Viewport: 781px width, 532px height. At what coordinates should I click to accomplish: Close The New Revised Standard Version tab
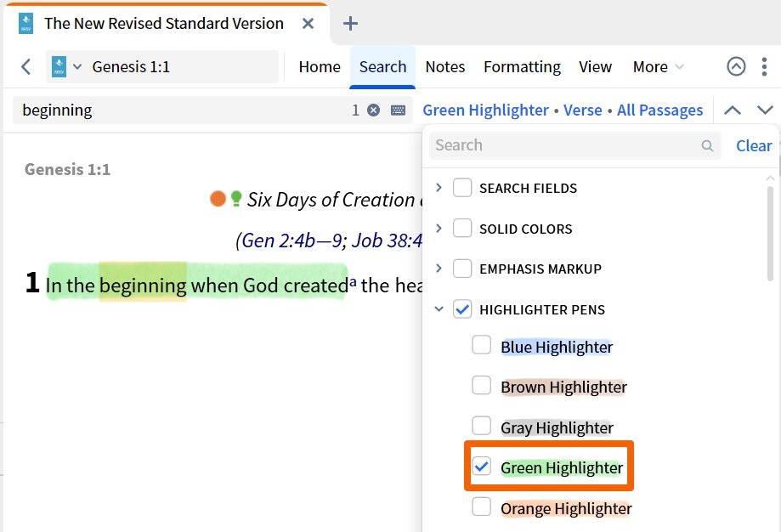coord(308,24)
